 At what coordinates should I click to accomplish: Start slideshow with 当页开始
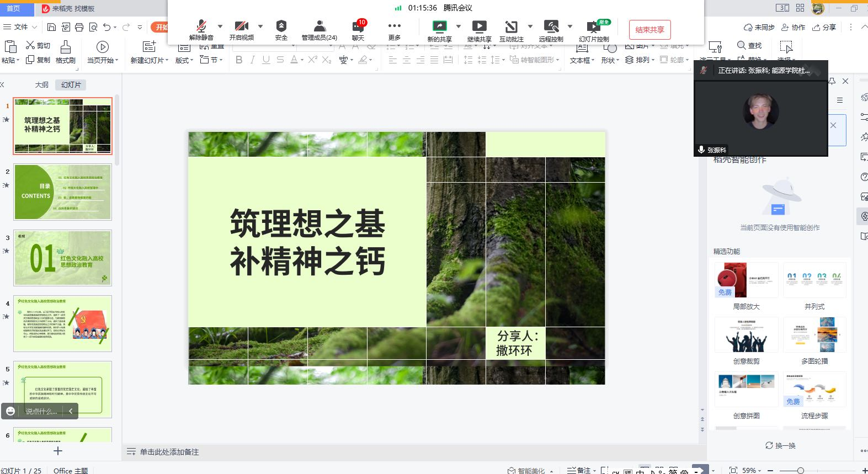[102, 52]
